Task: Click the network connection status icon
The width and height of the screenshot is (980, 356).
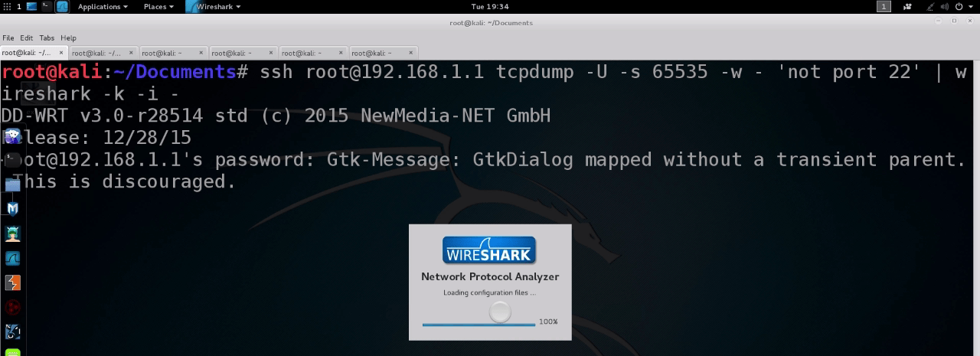Action: [930, 6]
